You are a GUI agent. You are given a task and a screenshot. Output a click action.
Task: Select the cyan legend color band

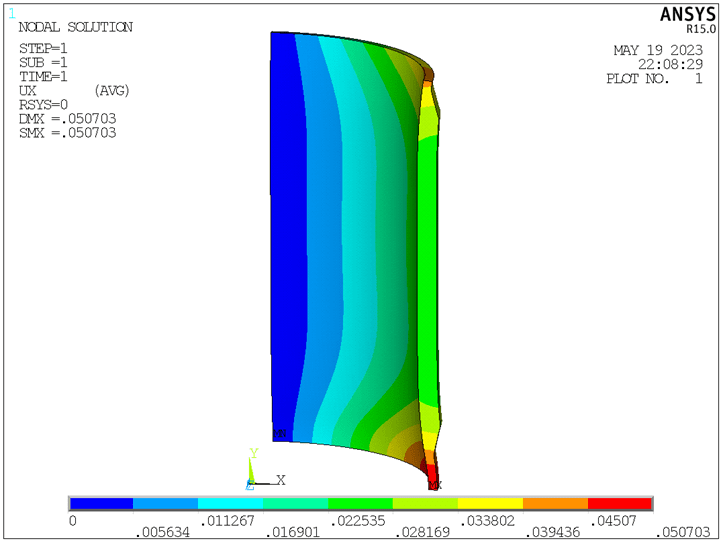click(x=230, y=503)
